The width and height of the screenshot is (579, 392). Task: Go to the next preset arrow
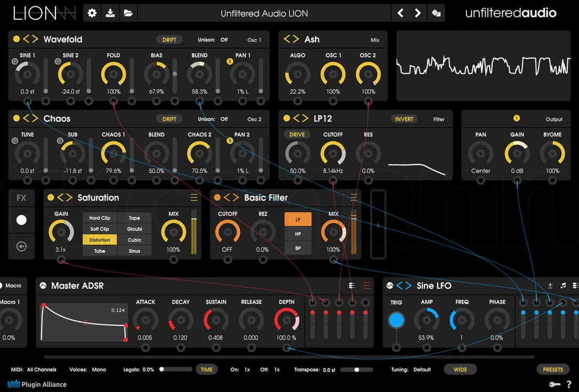coord(417,13)
